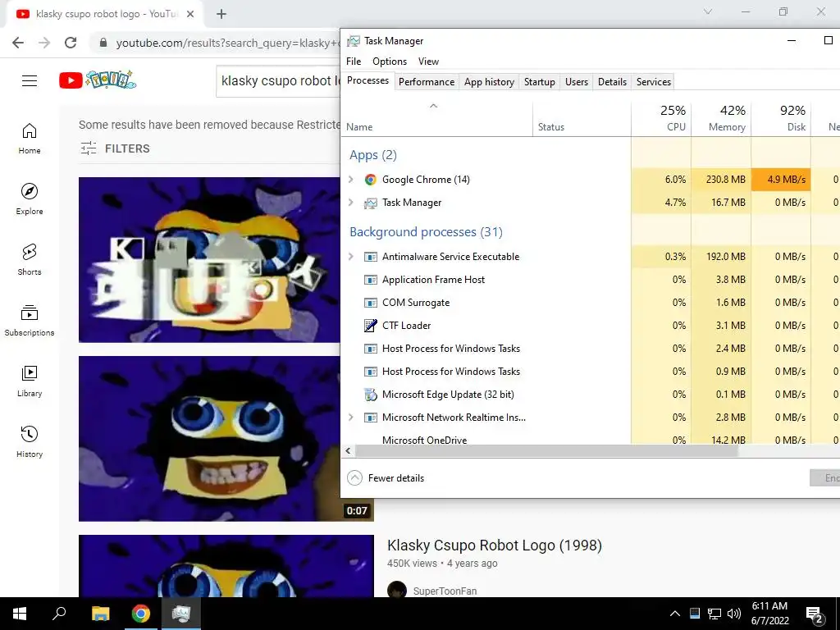
Task: Reload the YouTube page
Action: (x=71, y=43)
